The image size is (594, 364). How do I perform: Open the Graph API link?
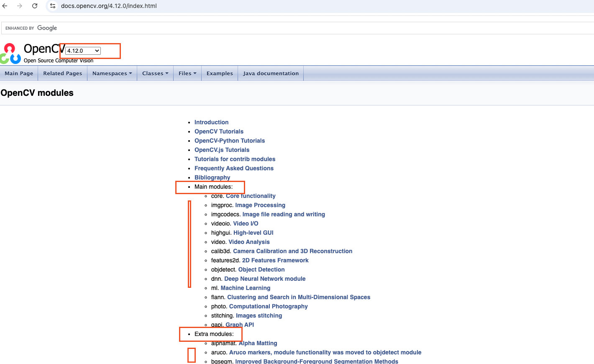pos(240,325)
